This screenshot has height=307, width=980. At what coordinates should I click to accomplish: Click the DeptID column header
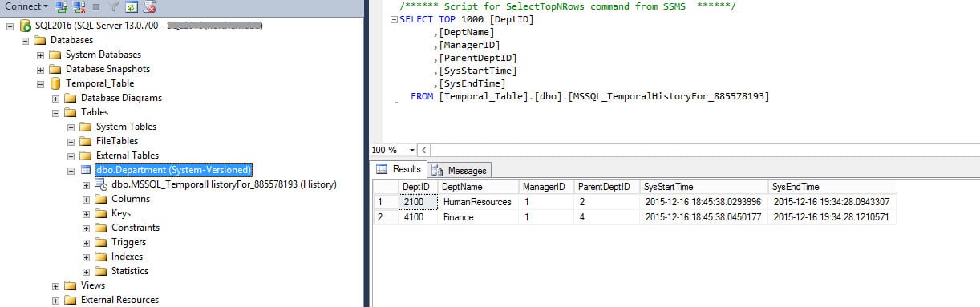pyautogui.click(x=418, y=187)
